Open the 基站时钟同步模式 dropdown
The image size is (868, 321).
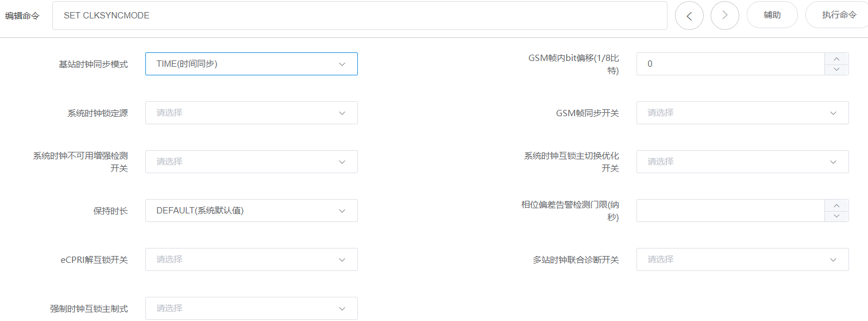click(x=252, y=64)
